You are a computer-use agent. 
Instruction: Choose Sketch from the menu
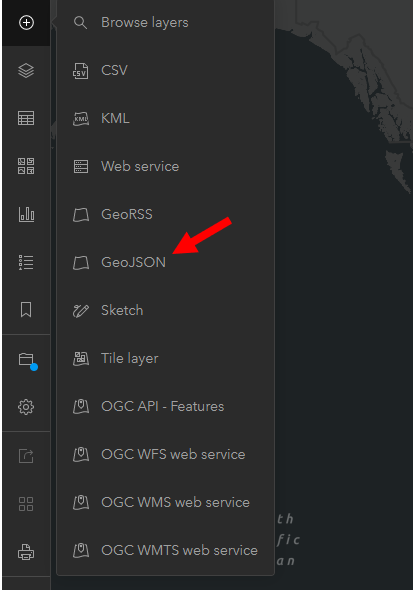click(166, 310)
